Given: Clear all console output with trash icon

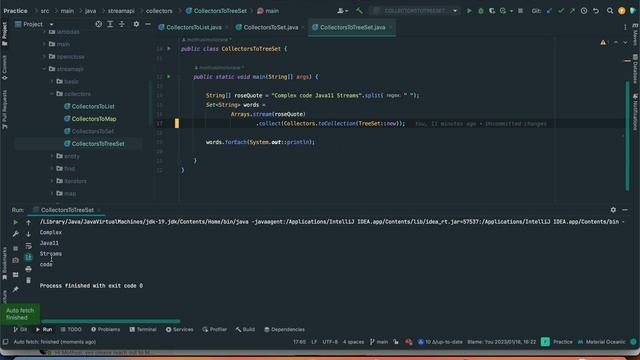Looking at the screenshot, I should point(29,280).
